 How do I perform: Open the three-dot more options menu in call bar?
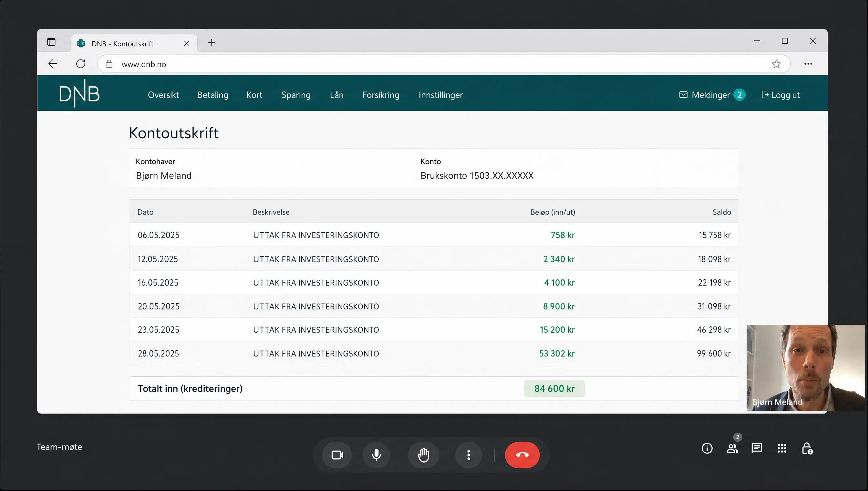[x=469, y=455]
